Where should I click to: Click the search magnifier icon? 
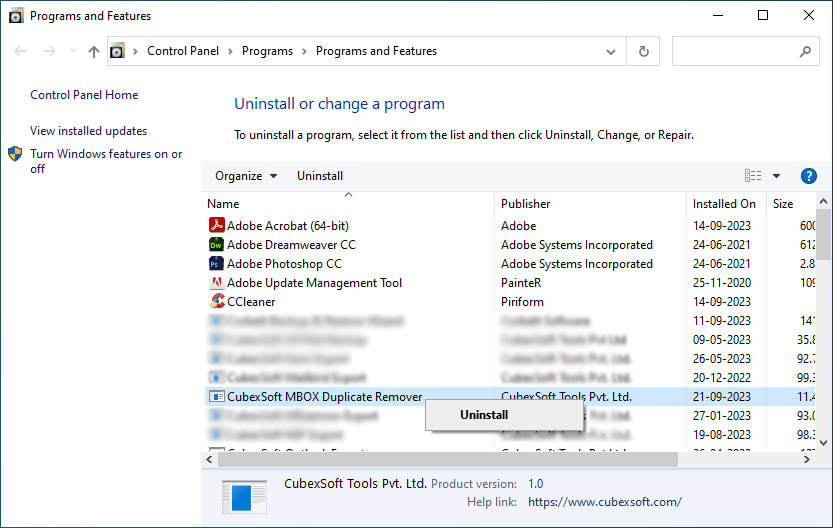805,51
